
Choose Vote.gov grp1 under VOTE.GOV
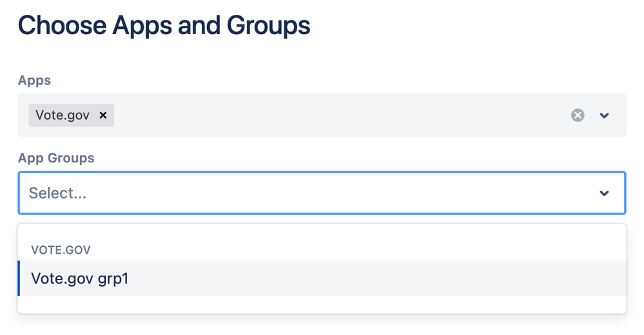[322, 278]
